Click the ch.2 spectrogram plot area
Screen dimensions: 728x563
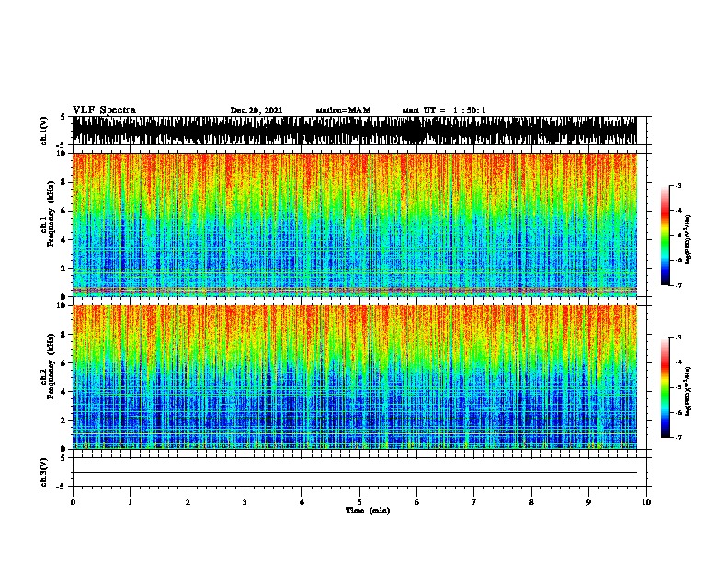click(354, 377)
